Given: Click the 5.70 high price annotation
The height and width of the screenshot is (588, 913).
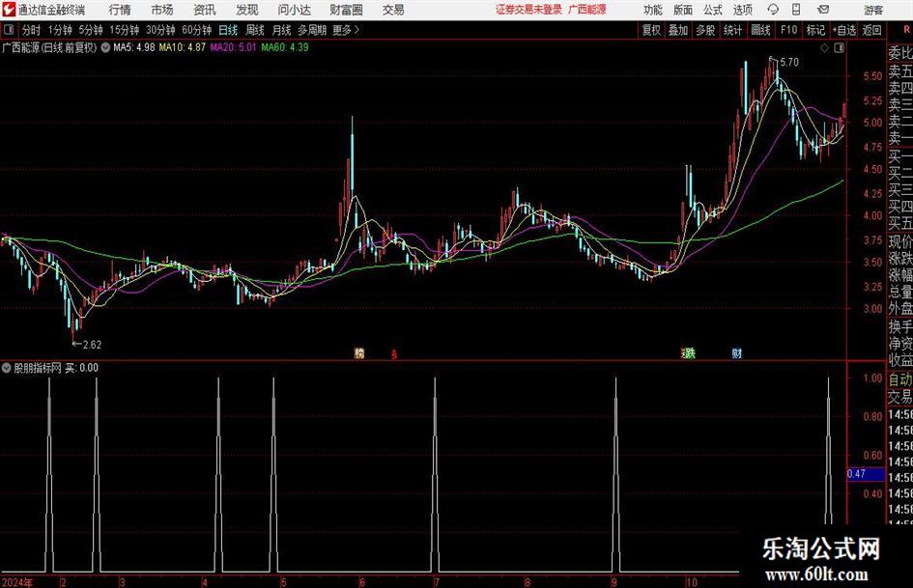Looking at the screenshot, I should coord(788,63).
